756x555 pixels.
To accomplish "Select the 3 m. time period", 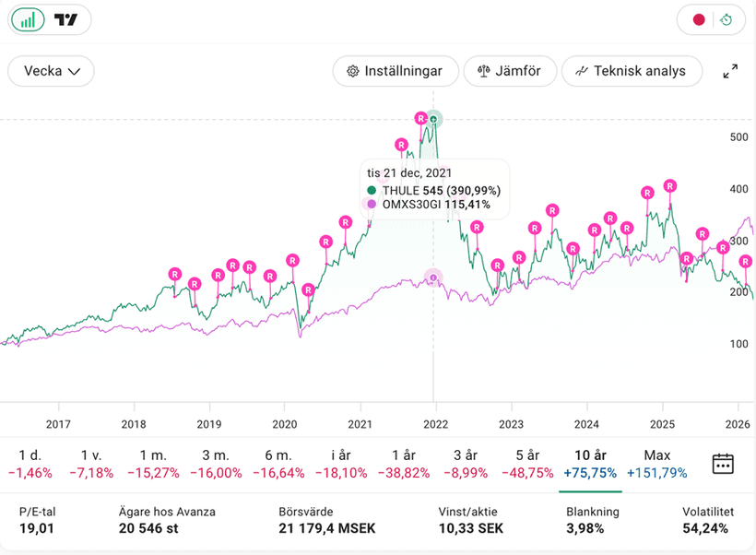I will pyautogui.click(x=216, y=463).
